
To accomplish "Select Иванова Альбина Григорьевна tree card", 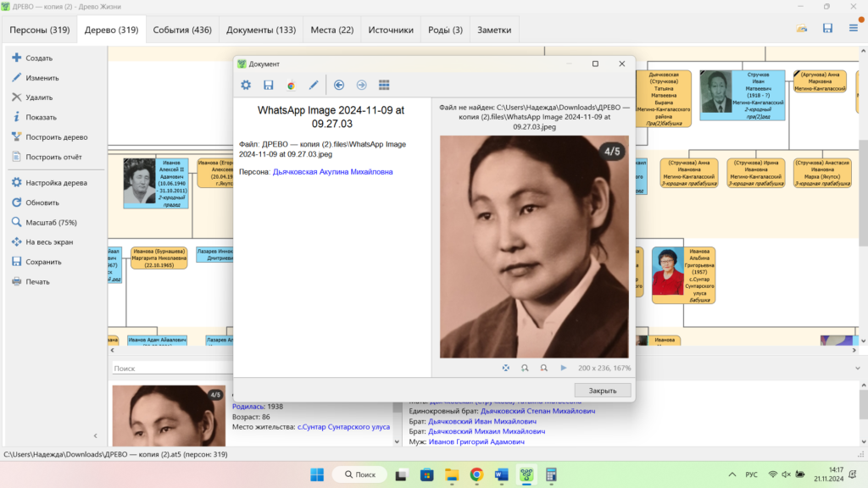I will pyautogui.click(x=682, y=275).
